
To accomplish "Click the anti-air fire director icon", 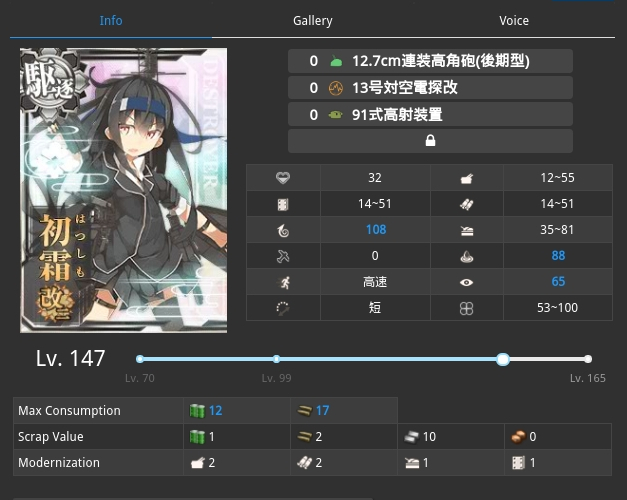I will point(335,115).
